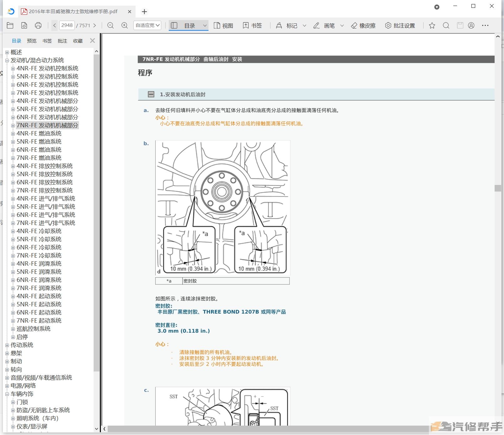The image size is (504, 435).
Task: Expand the 巡航控制系统 node
Action: 13,329
